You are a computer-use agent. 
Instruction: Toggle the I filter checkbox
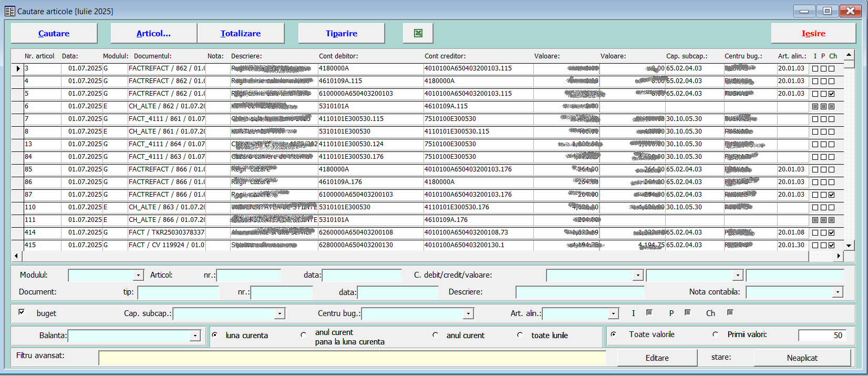click(x=649, y=313)
